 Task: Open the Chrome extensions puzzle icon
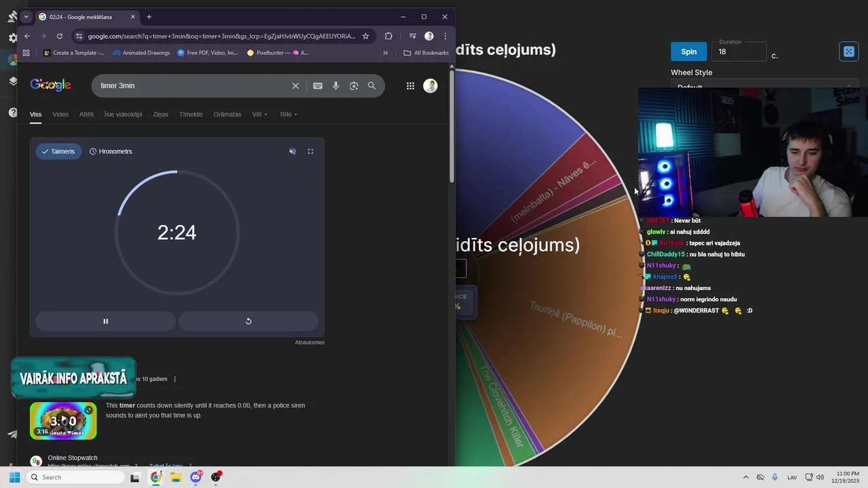pos(389,36)
